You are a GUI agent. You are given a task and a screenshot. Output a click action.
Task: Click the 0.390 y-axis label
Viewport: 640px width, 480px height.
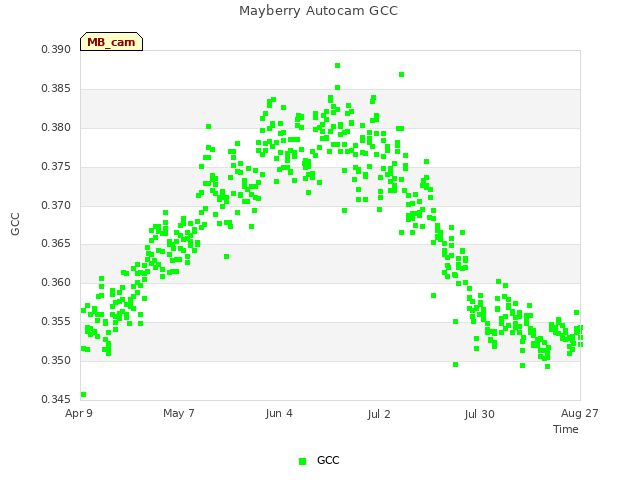click(56, 50)
